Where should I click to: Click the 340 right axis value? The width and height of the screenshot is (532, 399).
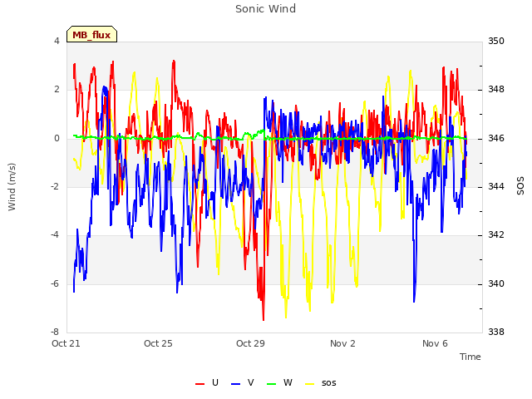click(x=496, y=283)
